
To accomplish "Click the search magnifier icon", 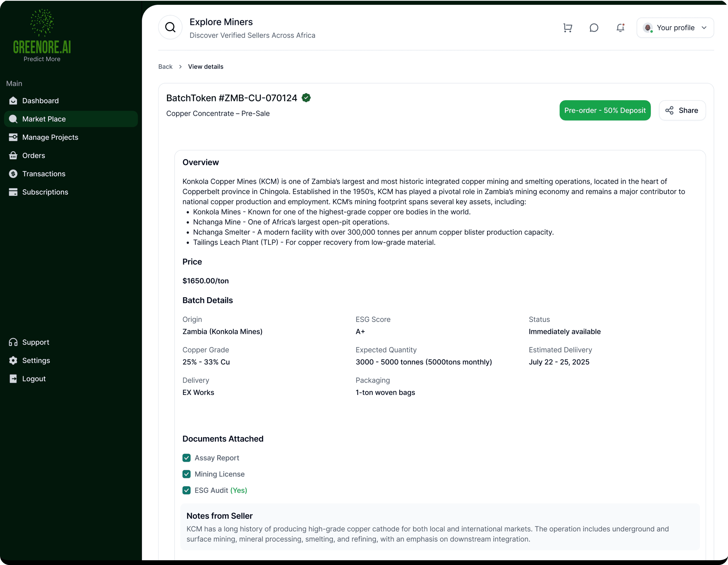I will click(x=170, y=27).
